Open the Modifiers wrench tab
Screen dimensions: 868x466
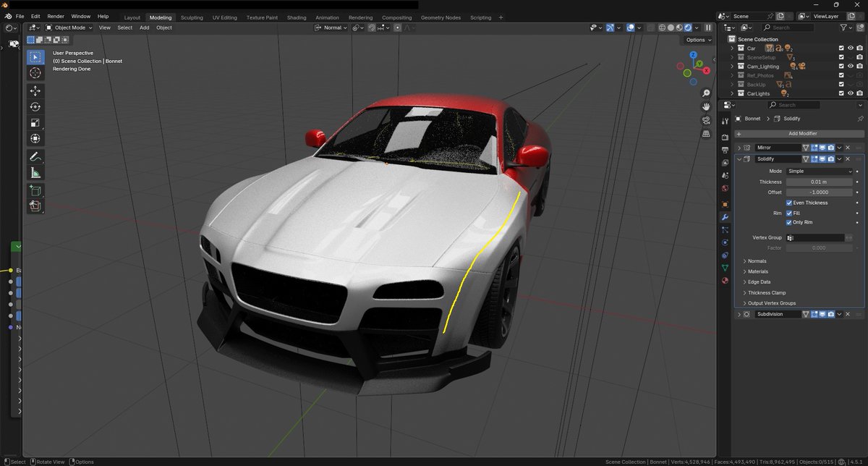(725, 217)
